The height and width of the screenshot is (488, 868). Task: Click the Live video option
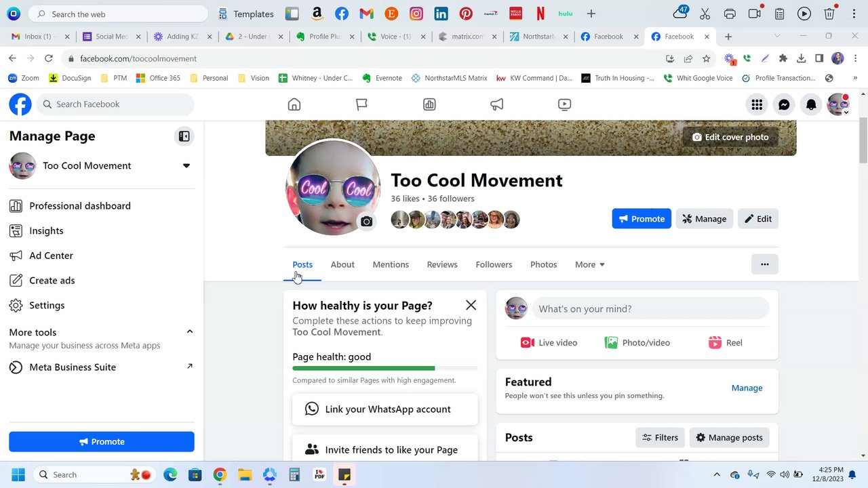tap(549, 342)
